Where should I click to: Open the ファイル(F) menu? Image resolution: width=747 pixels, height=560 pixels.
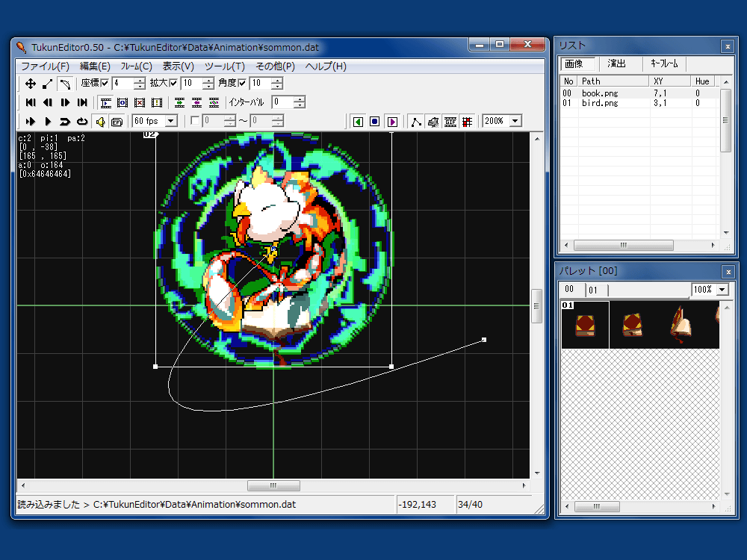(46, 66)
